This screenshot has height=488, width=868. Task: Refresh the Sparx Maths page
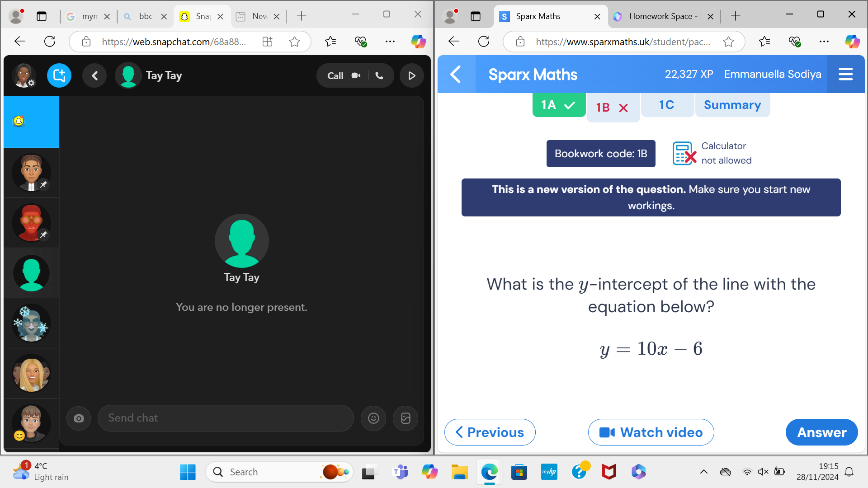(484, 42)
